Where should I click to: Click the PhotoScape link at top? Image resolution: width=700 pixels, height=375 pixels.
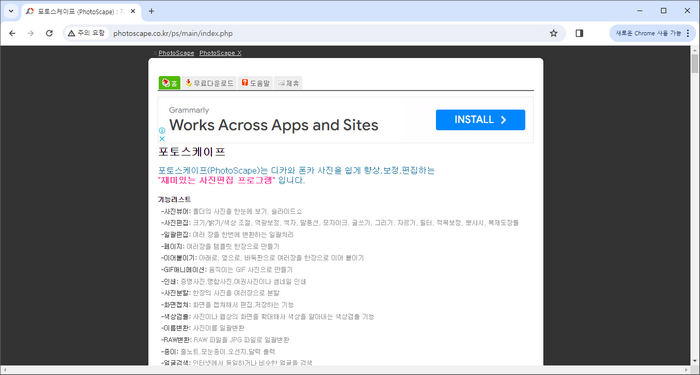click(176, 53)
